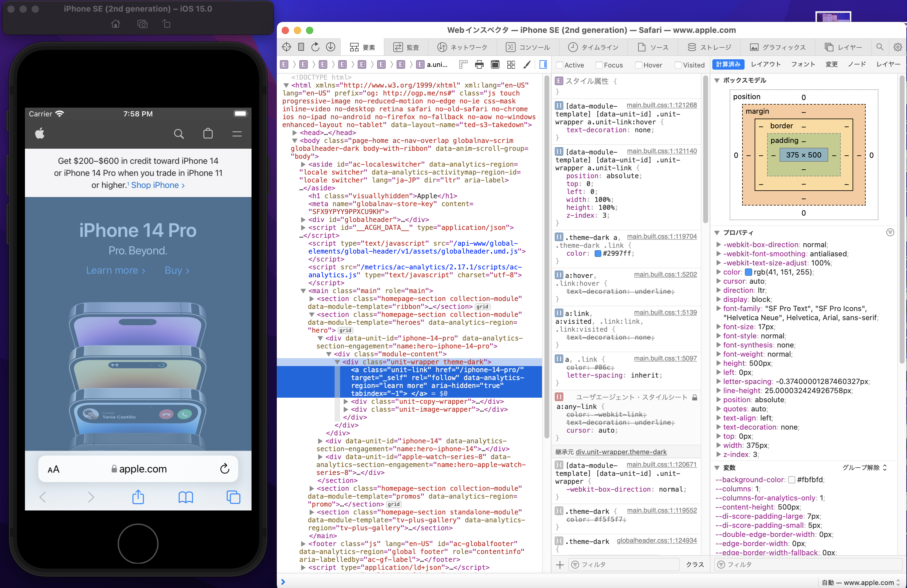This screenshot has height=588, width=907.
Task: Check the Visited pseudo-class checkbox
Action: click(x=678, y=65)
